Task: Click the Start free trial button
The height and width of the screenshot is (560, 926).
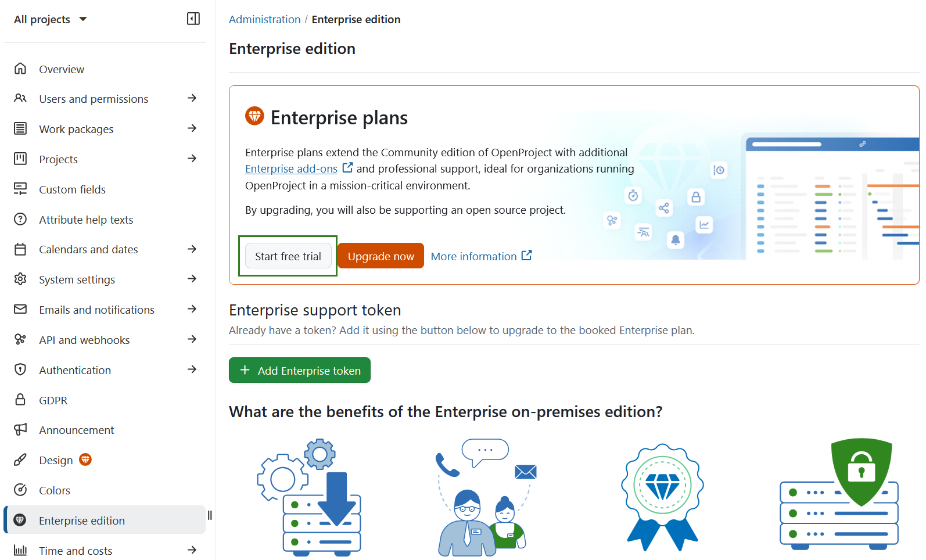Action: click(288, 256)
